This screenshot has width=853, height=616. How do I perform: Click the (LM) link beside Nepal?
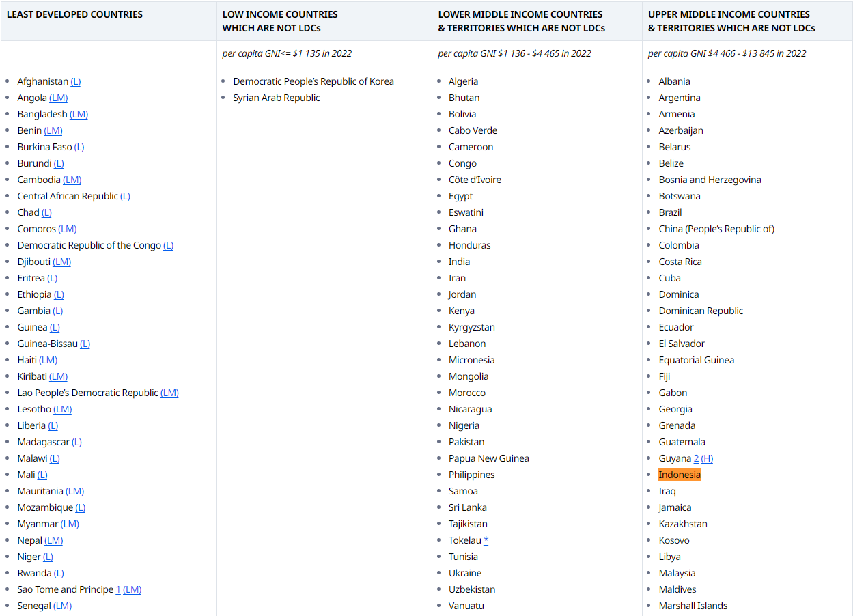point(54,540)
